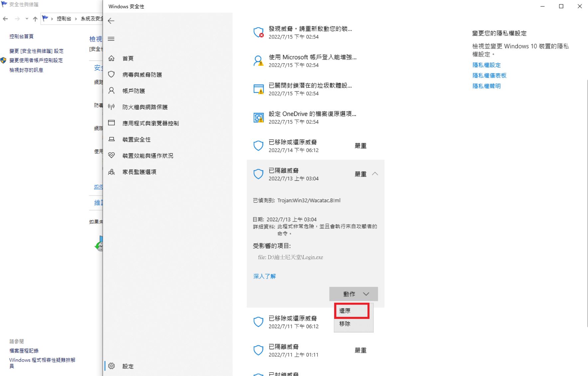
Task: Click Back arrow in Control Panel window
Action: [x=5, y=19]
